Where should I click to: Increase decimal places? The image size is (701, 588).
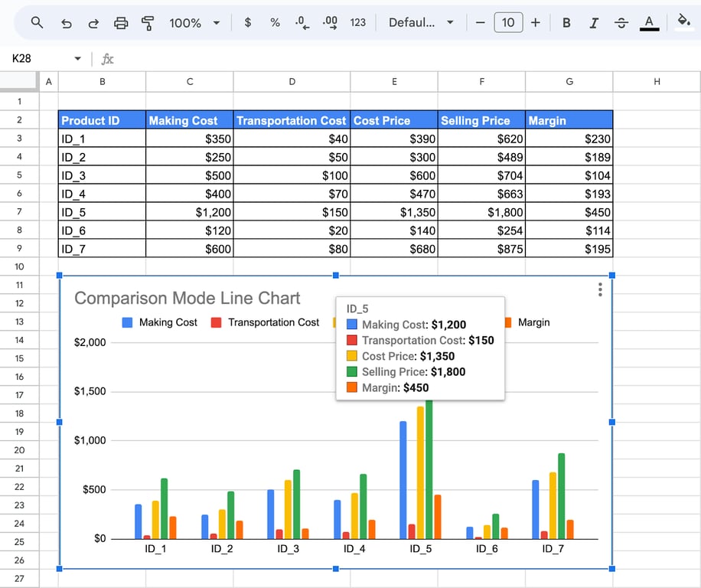point(330,22)
